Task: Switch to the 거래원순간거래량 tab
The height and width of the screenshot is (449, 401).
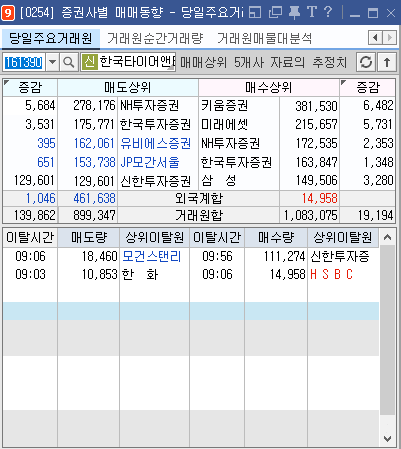Action: coord(155,38)
